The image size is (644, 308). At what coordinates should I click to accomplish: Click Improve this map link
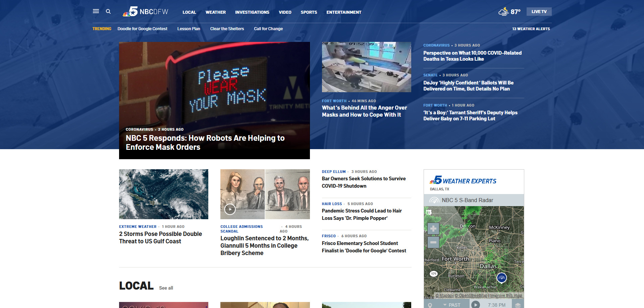pyautogui.click(x=506, y=296)
